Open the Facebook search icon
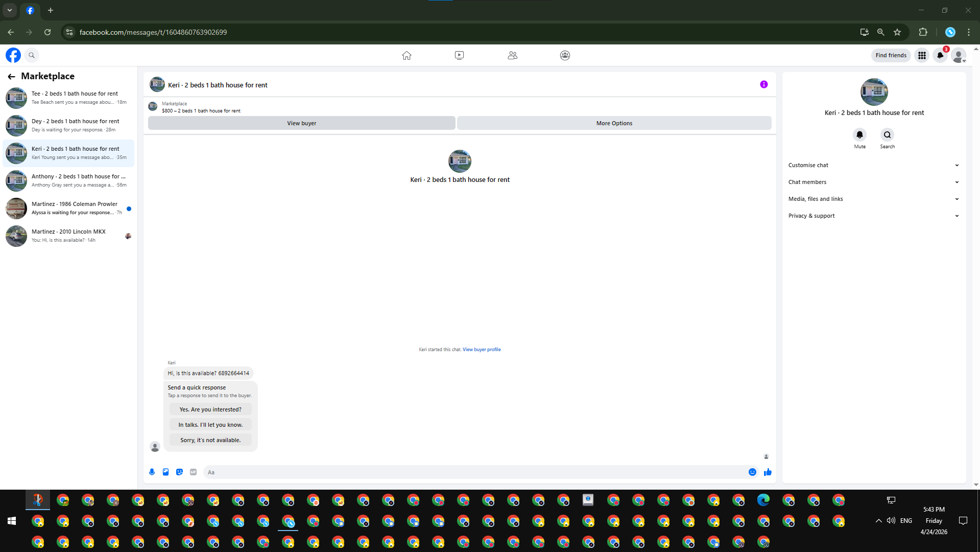 pyautogui.click(x=32, y=55)
